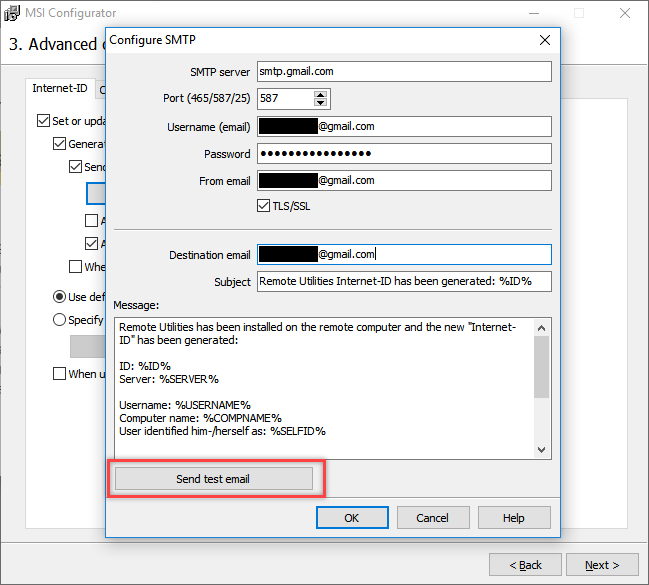Click the Send test email button
Screen dimensions: 649x585
(x=214, y=479)
